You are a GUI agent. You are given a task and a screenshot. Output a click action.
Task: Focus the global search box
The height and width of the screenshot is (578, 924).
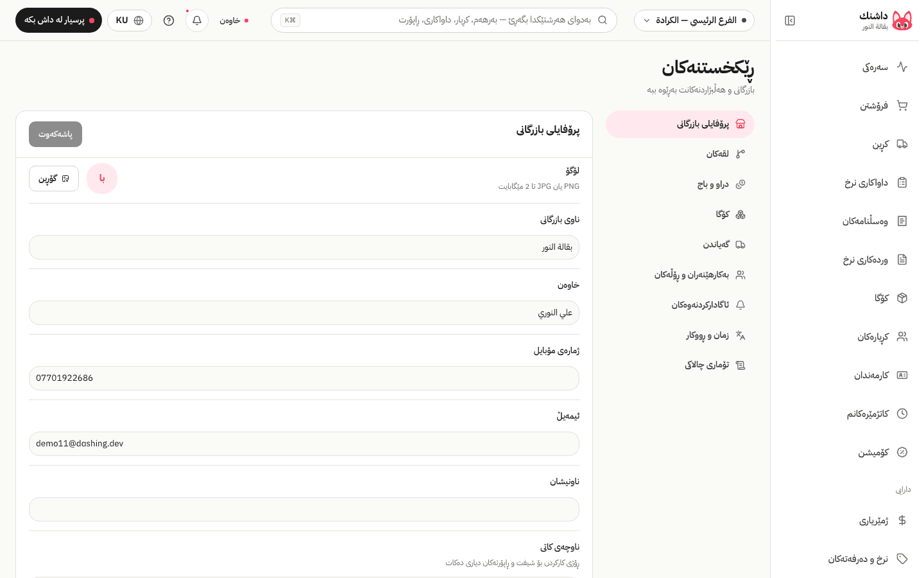coord(444,20)
